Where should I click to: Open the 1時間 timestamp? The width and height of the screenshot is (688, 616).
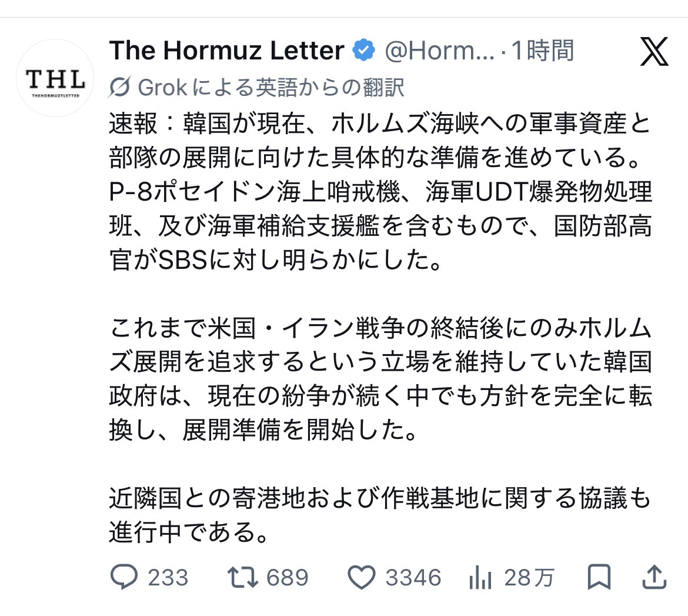[x=543, y=51]
